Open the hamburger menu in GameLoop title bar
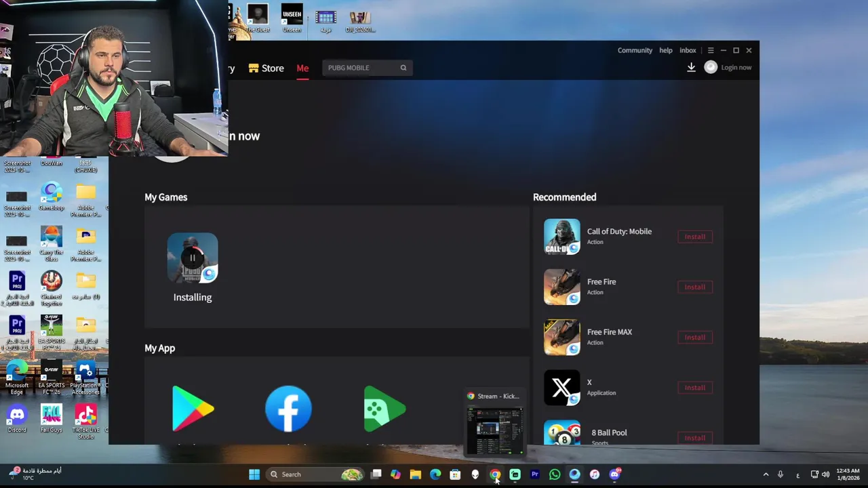Viewport: 868px width, 488px height. (711, 50)
